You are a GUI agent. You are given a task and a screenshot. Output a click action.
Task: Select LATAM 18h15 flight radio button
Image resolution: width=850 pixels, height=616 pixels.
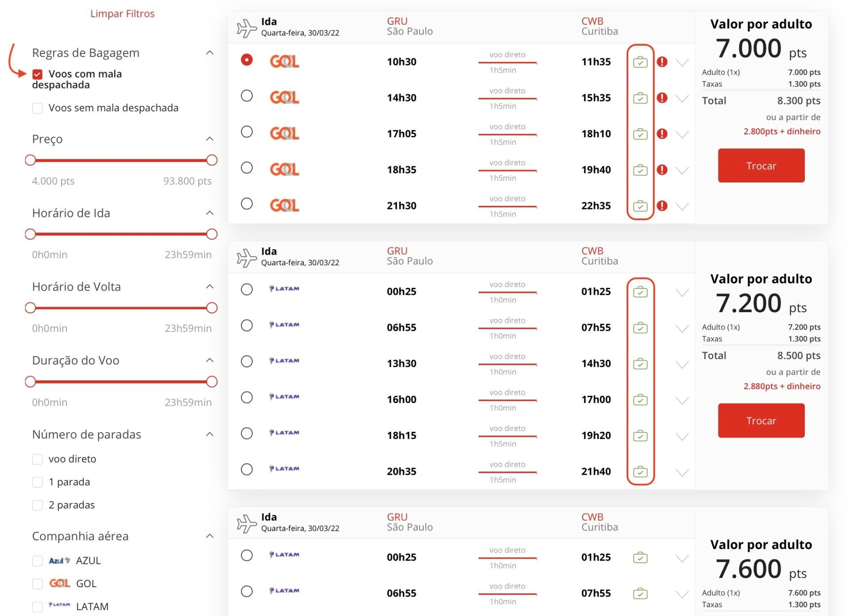pos(247,434)
